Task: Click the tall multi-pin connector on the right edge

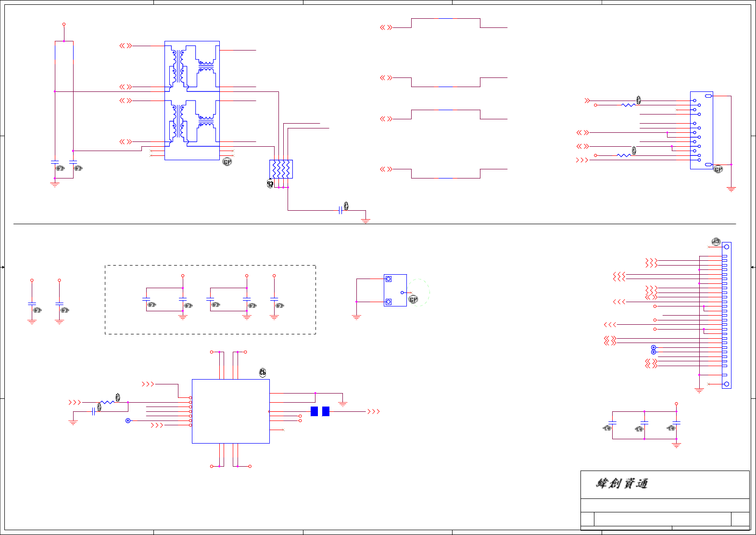Action: pyautogui.click(x=726, y=315)
